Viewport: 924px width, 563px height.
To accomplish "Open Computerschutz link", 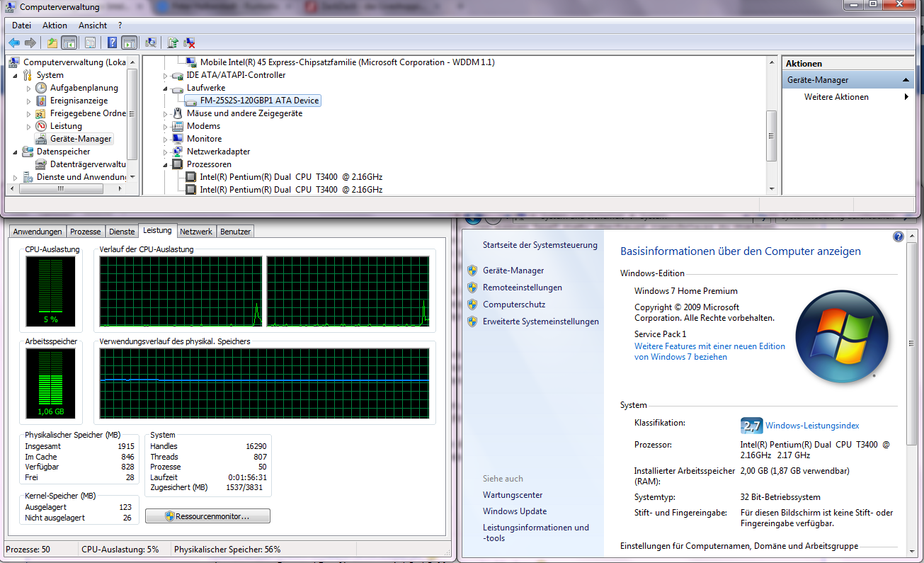I will coord(514,305).
